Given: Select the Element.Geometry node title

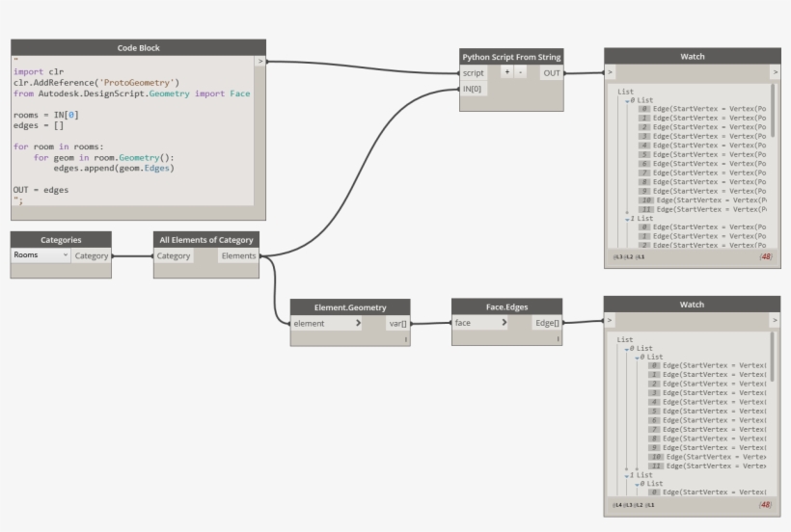Looking at the screenshot, I should [x=350, y=307].
